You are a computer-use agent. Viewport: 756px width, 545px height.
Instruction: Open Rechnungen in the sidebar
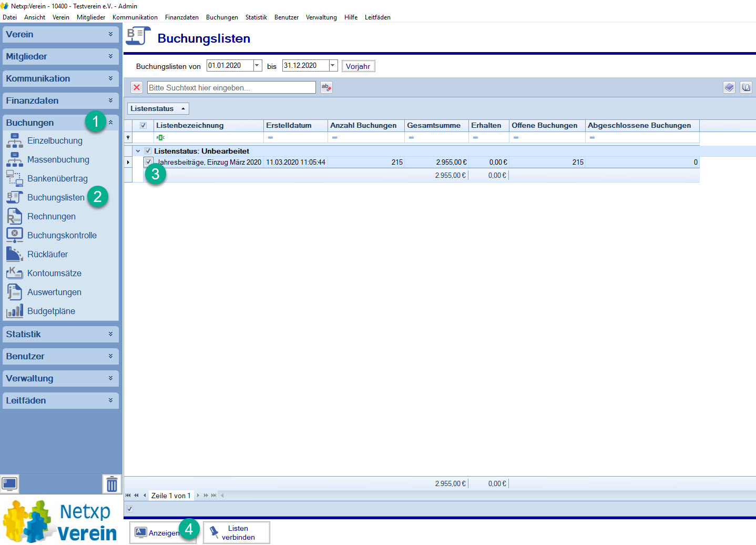coord(51,217)
